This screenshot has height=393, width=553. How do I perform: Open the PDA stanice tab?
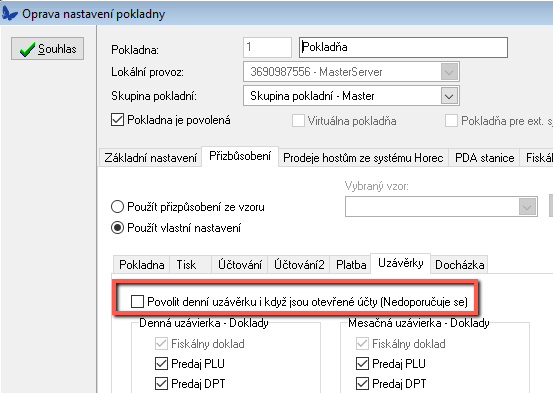point(484,158)
